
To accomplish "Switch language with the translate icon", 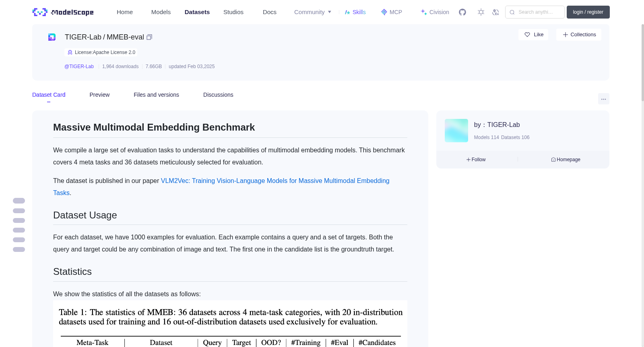I will (x=495, y=12).
